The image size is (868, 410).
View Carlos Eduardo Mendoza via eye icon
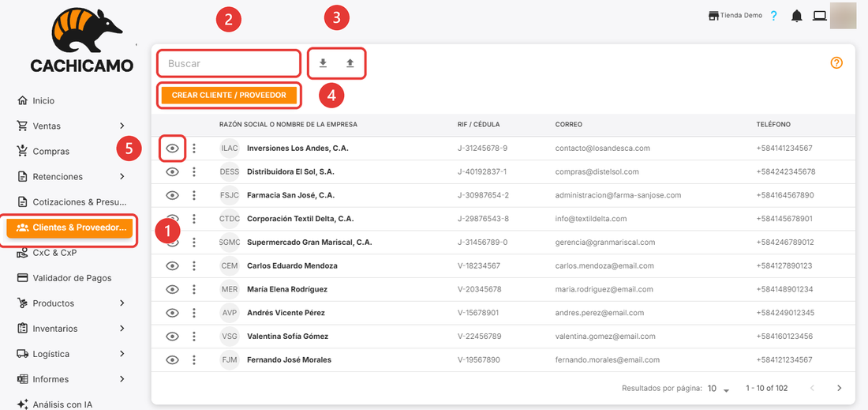pos(173,266)
